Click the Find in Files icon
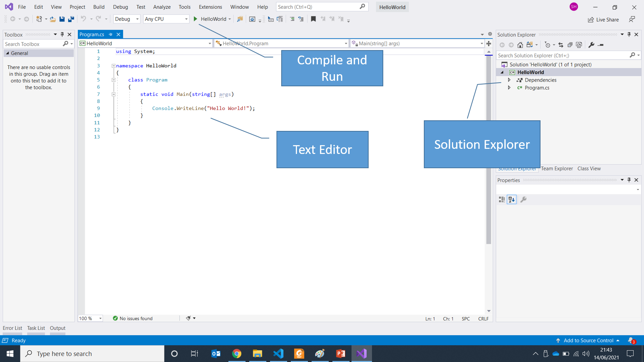The image size is (644, 362). [x=240, y=19]
